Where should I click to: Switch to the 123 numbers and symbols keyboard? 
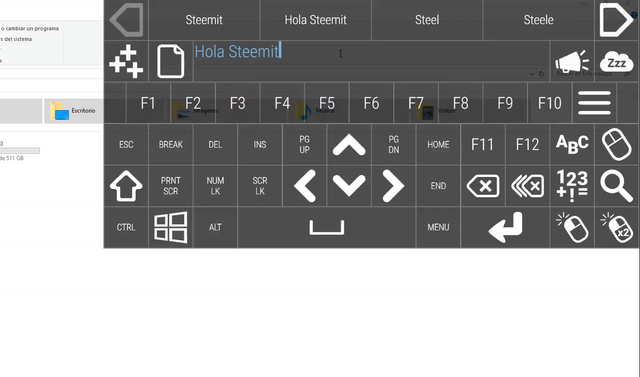click(x=572, y=186)
